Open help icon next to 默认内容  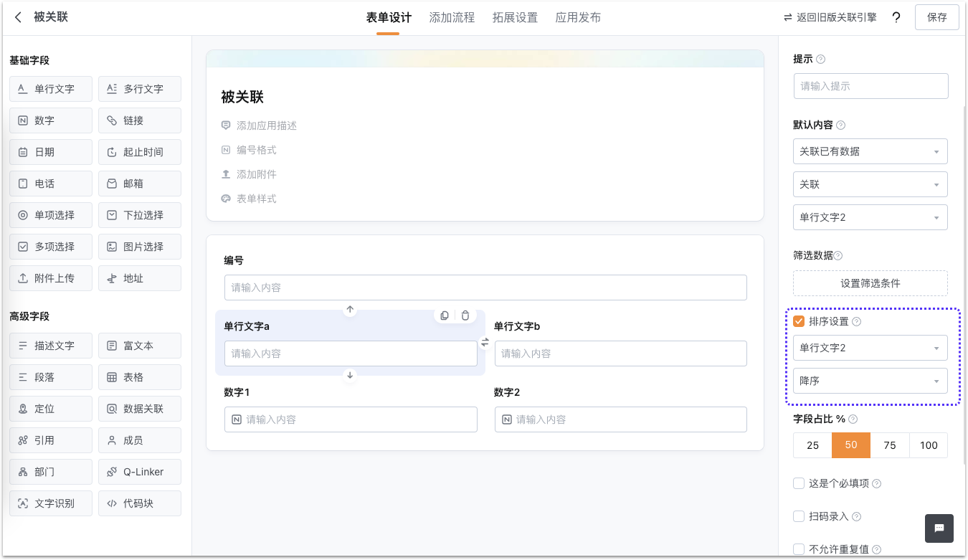[841, 125]
